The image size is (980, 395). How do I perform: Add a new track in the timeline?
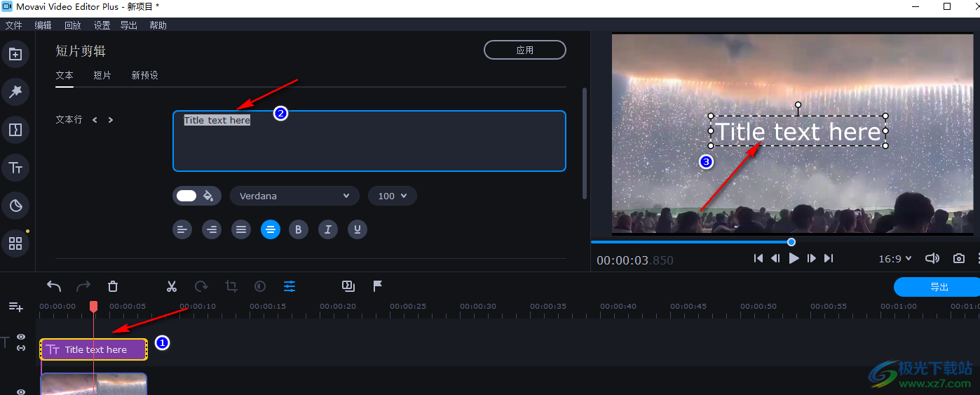15,307
